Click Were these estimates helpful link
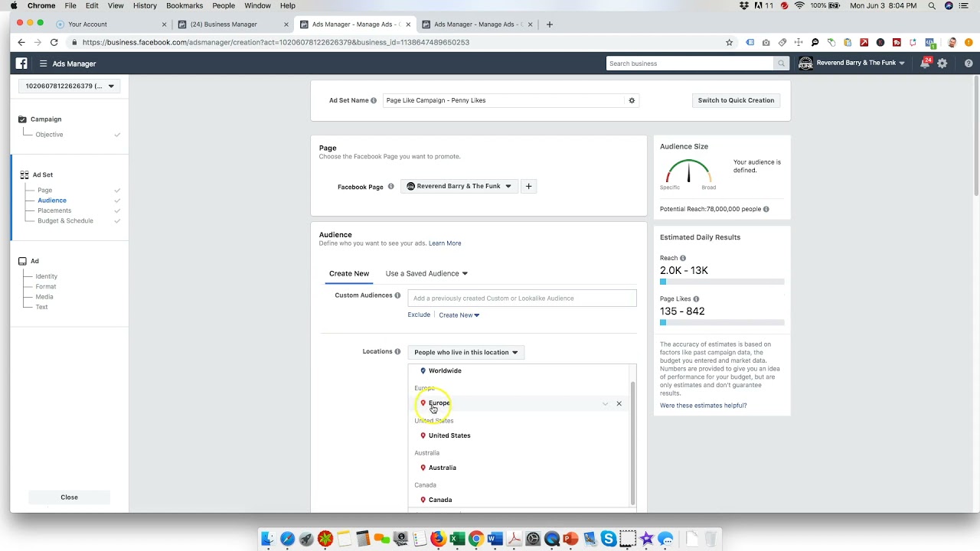The height and width of the screenshot is (551, 980). (703, 406)
